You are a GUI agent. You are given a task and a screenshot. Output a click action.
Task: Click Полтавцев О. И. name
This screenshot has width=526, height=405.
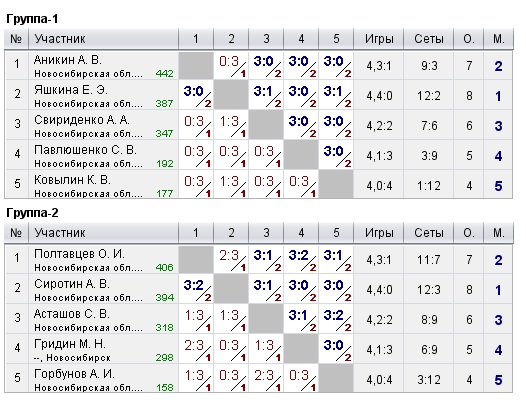(x=79, y=254)
